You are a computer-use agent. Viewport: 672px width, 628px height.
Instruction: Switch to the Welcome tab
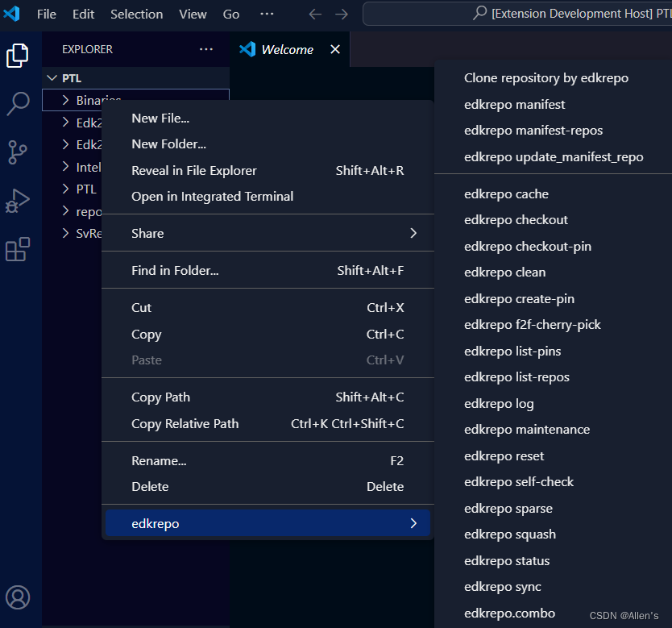tap(286, 48)
